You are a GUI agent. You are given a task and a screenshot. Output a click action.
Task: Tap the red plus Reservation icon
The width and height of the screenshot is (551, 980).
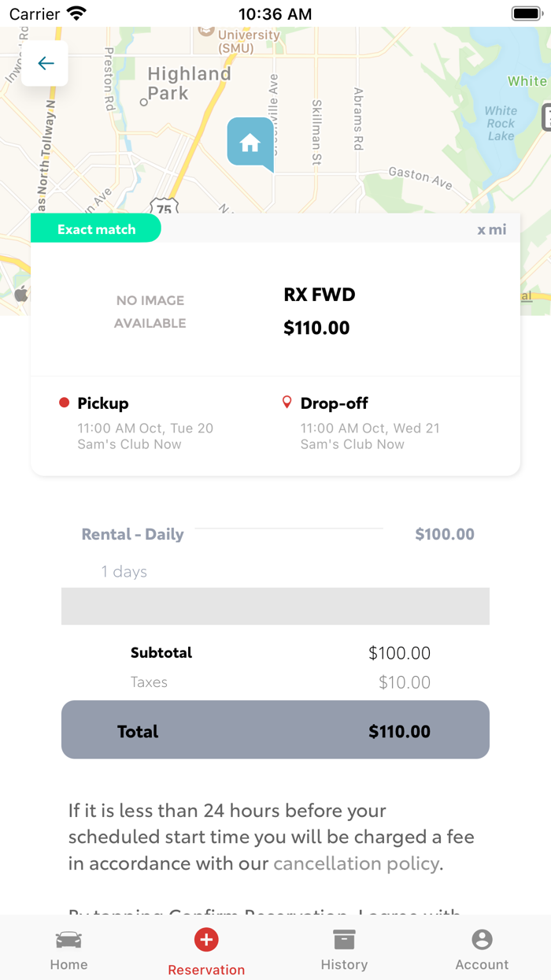tap(206, 939)
